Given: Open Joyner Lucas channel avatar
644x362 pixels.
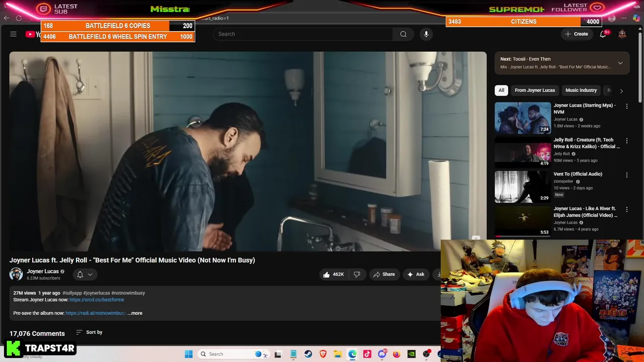Looking at the screenshot, I should 16,274.
